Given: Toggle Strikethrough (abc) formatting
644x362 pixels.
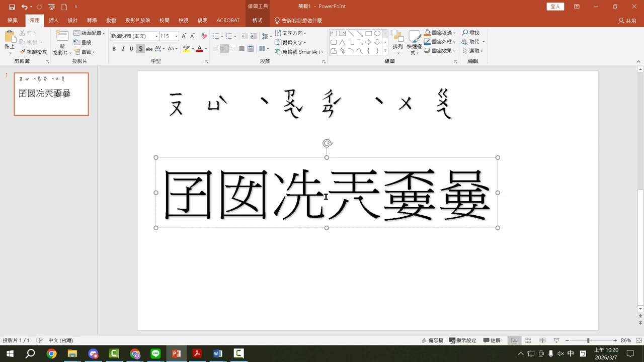Looking at the screenshot, I should pos(149,49).
